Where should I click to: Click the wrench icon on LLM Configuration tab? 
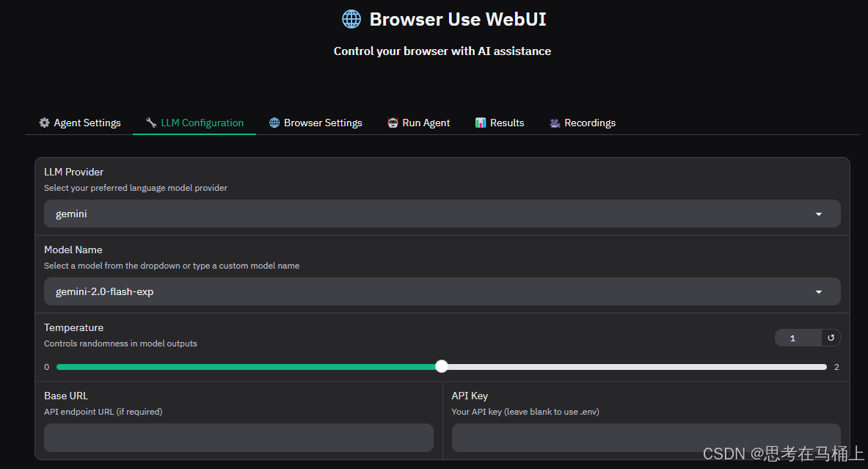point(150,123)
